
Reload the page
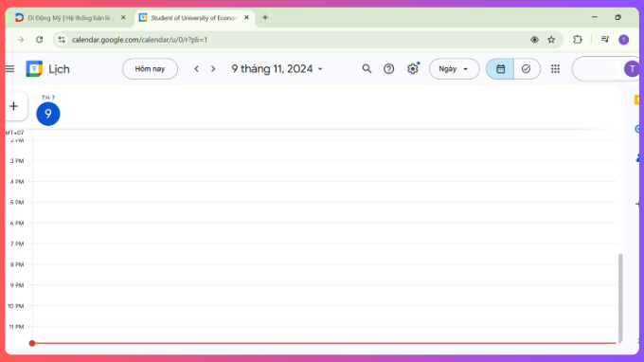[40, 40]
